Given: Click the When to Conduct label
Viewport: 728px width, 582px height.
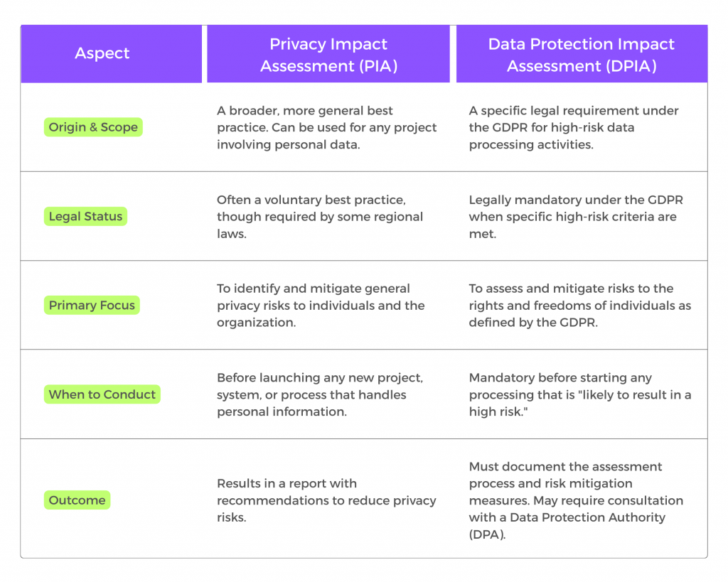Looking at the screenshot, I should pos(102,394).
